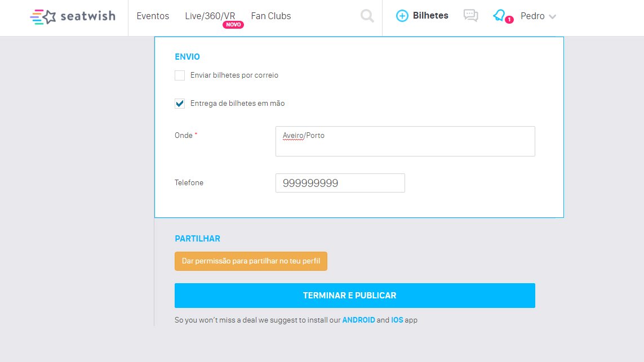Click the NOVO badge under Live/360/VR
The height and width of the screenshot is (362, 644).
[233, 25]
